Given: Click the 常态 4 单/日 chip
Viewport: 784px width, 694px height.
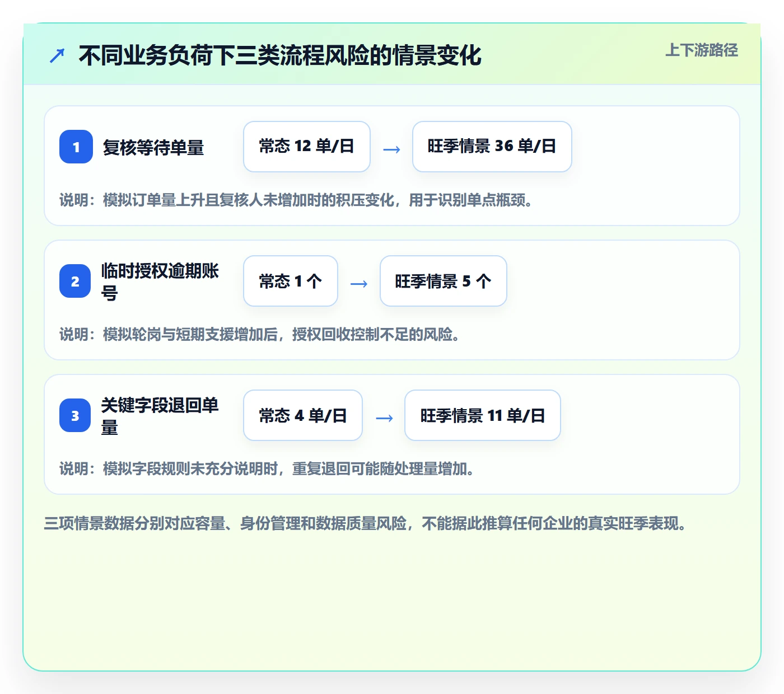Looking at the screenshot, I should [303, 415].
